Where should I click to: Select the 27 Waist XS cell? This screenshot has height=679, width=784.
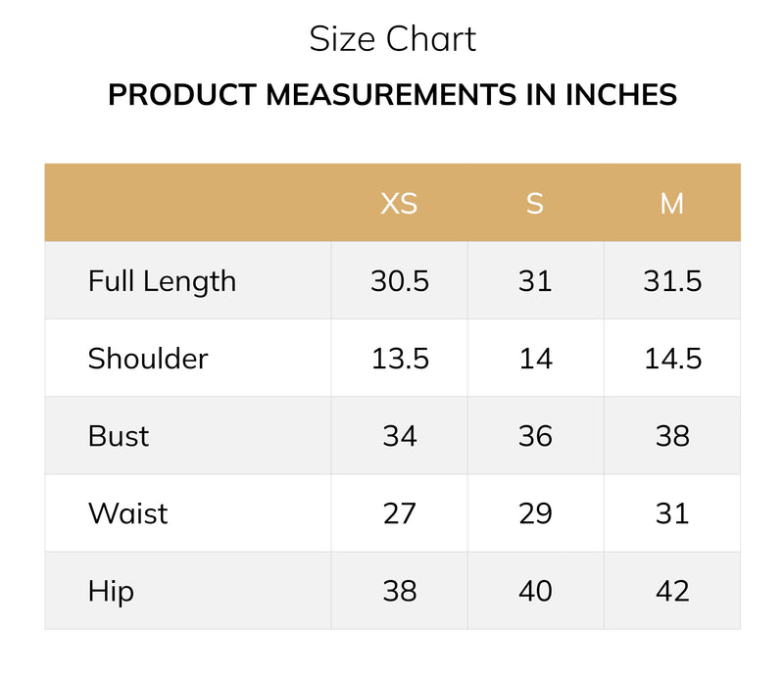pos(400,513)
